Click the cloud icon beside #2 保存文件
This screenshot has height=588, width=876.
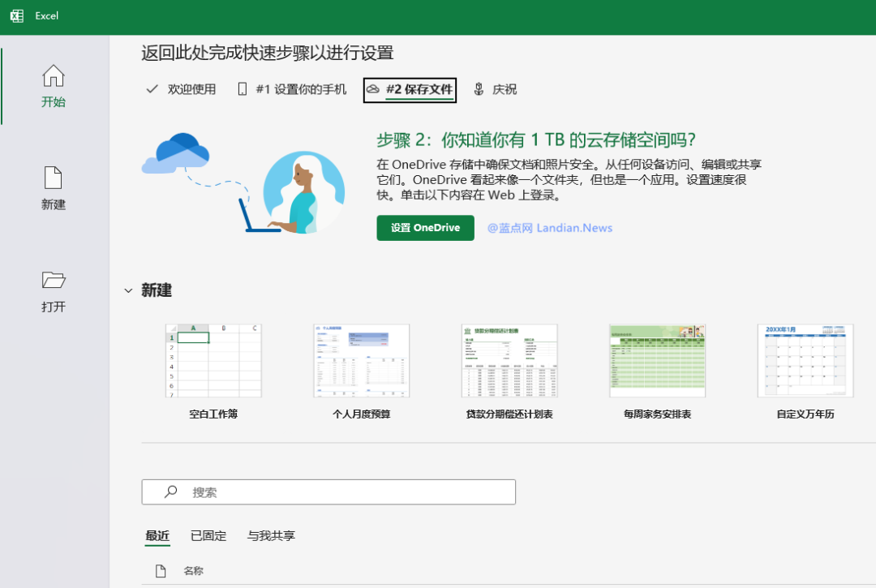coord(372,89)
